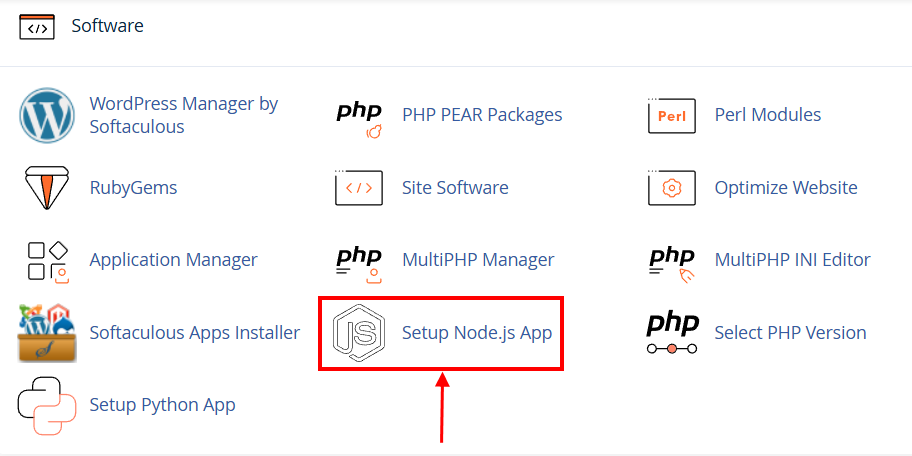Open the Perl Modules link
This screenshot has height=456, width=912.
click(x=768, y=115)
